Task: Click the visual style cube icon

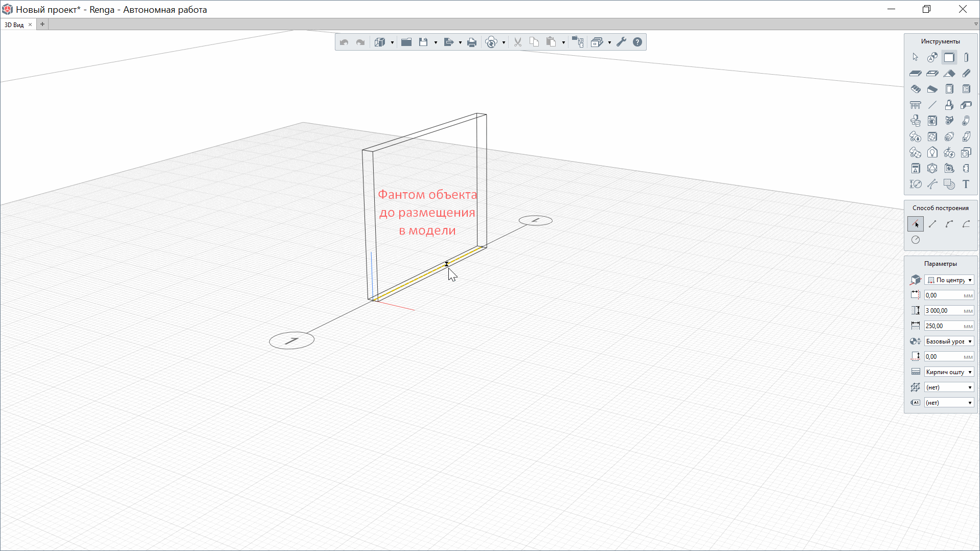Action: click(x=380, y=42)
